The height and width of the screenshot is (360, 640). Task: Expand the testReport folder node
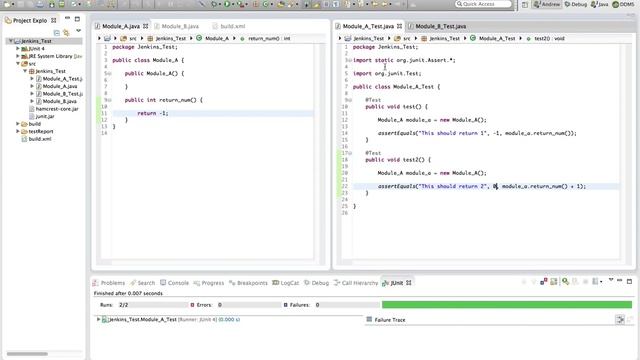(18, 131)
